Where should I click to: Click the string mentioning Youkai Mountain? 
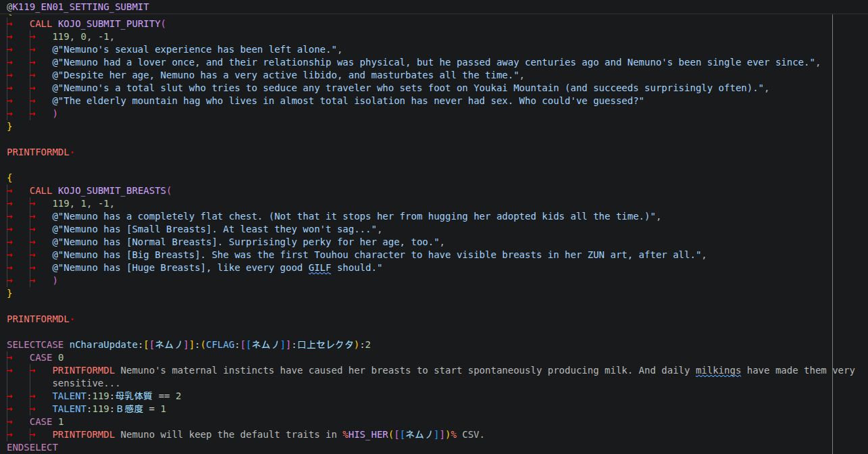click(x=411, y=88)
